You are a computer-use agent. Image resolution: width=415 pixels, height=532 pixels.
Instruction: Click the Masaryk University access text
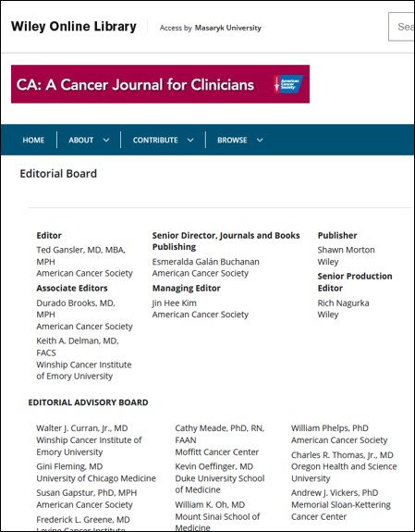coord(228,28)
